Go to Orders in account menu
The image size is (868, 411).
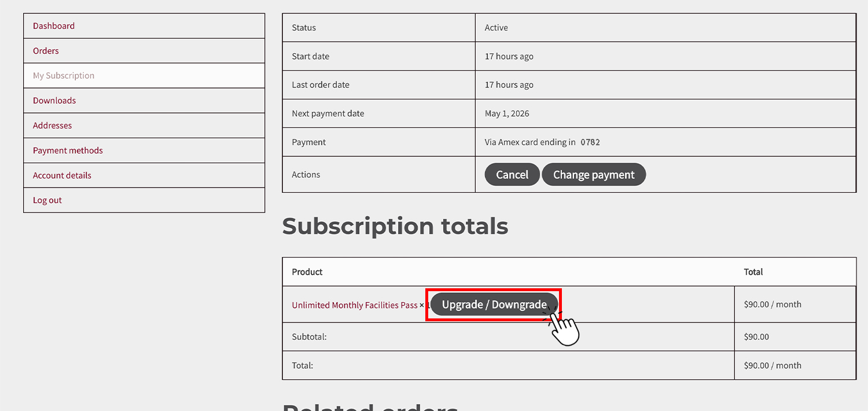[x=46, y=51]
